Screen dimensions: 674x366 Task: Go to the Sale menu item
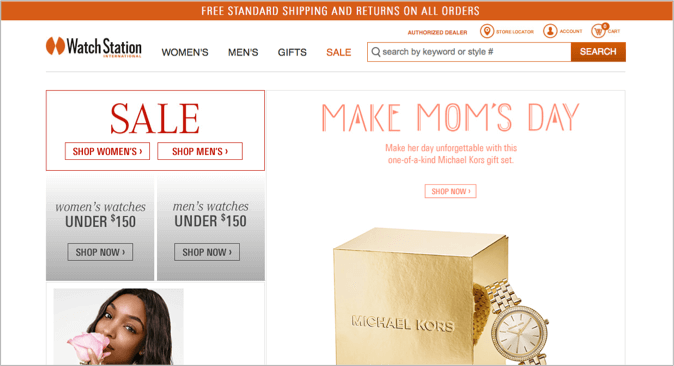[339, 52]
